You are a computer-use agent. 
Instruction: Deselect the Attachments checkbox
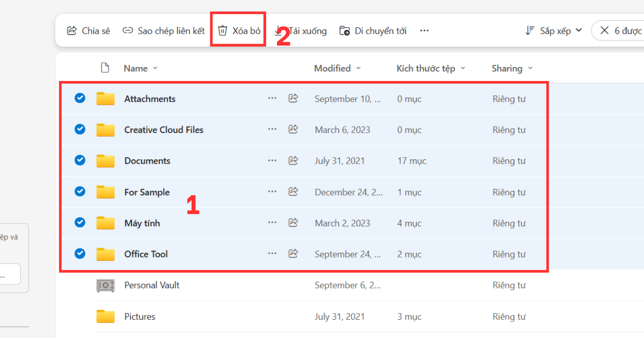pos(79,98)
